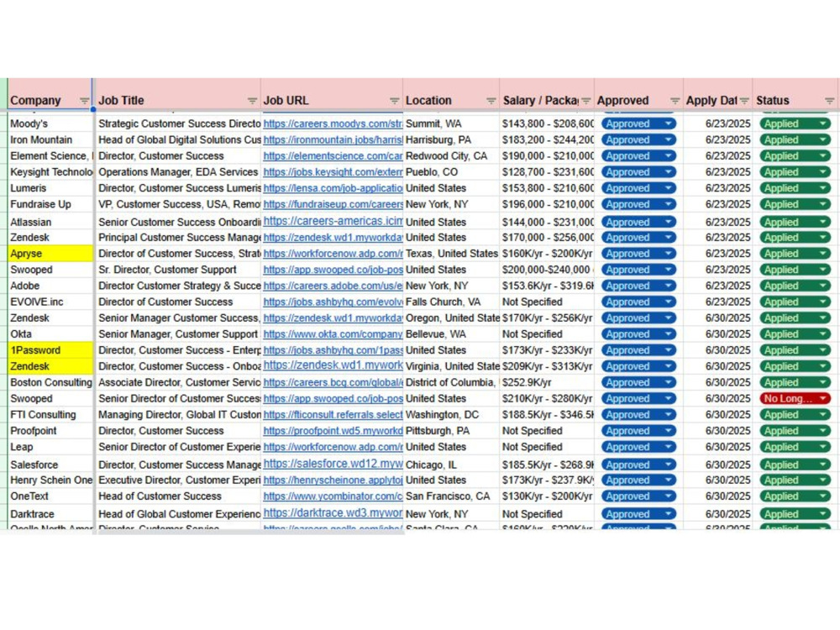Screen dimensions: 840x630
Task: Expand Approved dropdown in the Salesforce row
Action: click(x=668, y=465)
